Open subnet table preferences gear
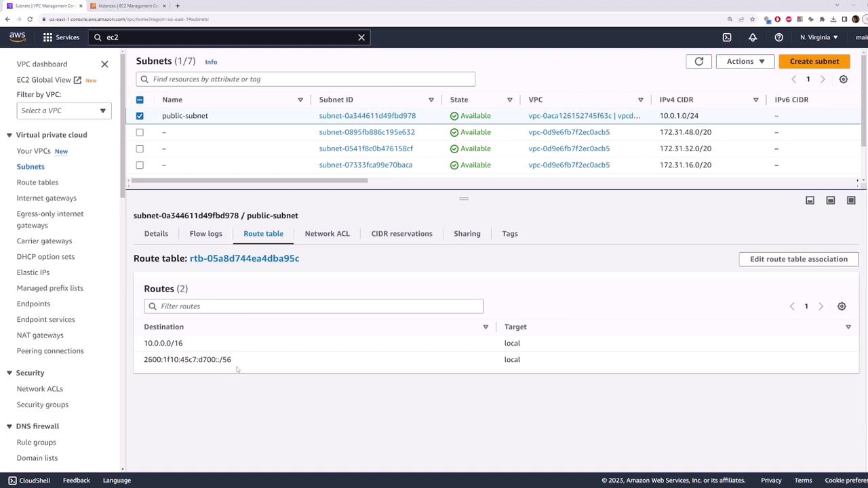 (x=843, y=79)
